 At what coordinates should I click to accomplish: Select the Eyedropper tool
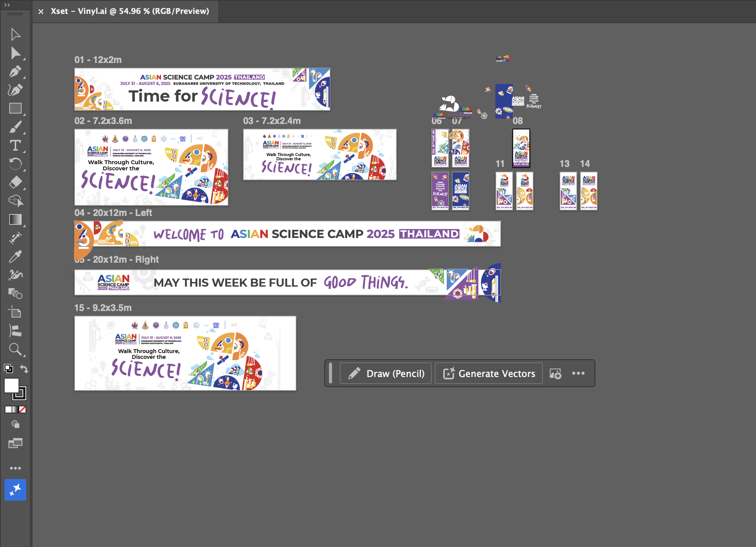(x=15, y=257)
